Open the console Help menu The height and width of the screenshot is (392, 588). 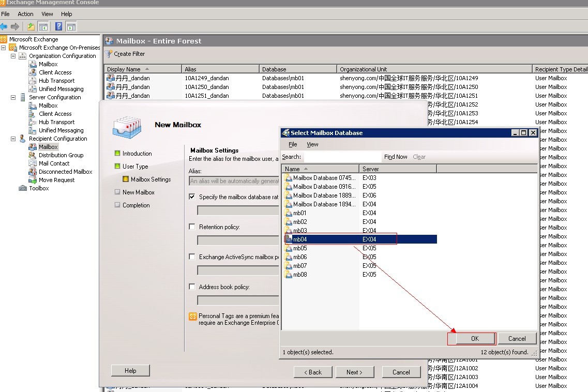coord(66,14)
